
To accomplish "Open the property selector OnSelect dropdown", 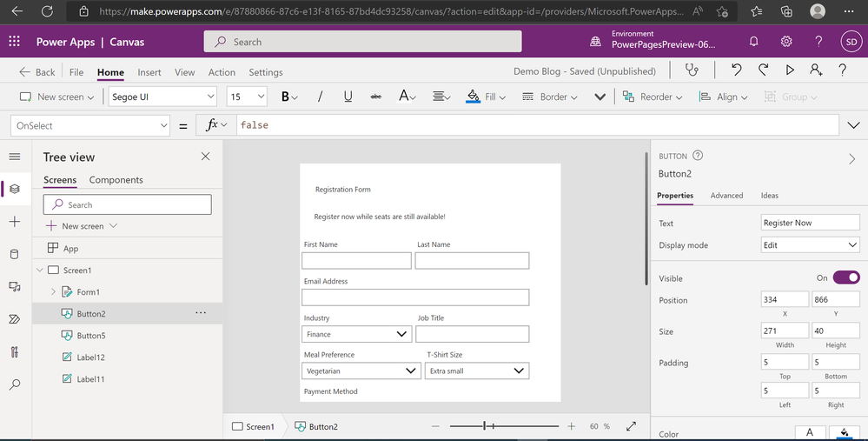I will 90,126.
